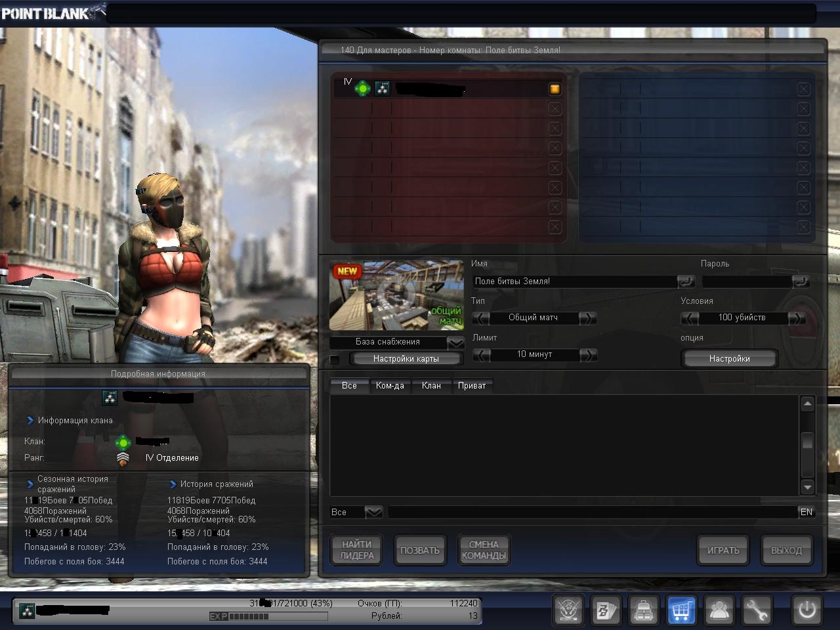Toggle the checkbox beside Настройки карты
This screenshot has width=840, height=630.
pos(335,359)
